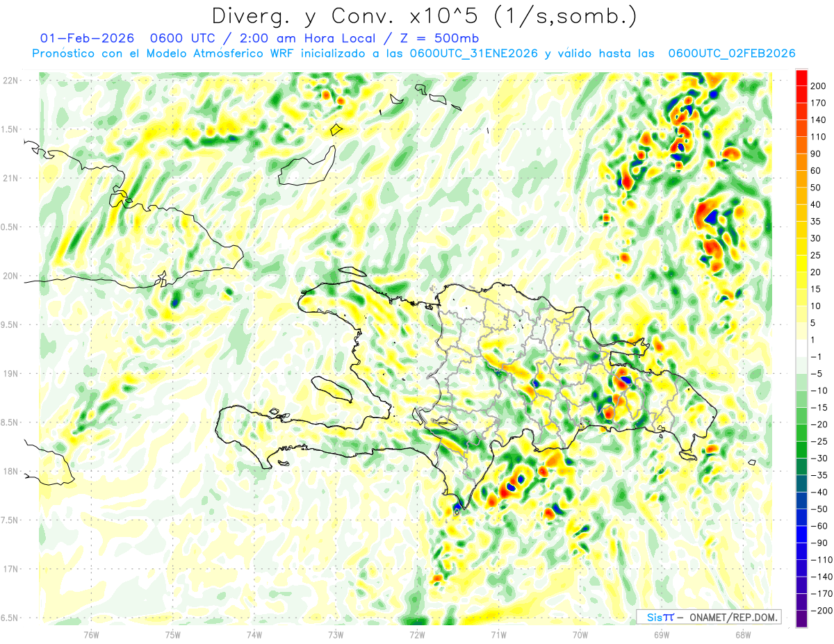The image size is (834, 644).
Task: Click the '72W' longitude label
Action: click(417, 634)
